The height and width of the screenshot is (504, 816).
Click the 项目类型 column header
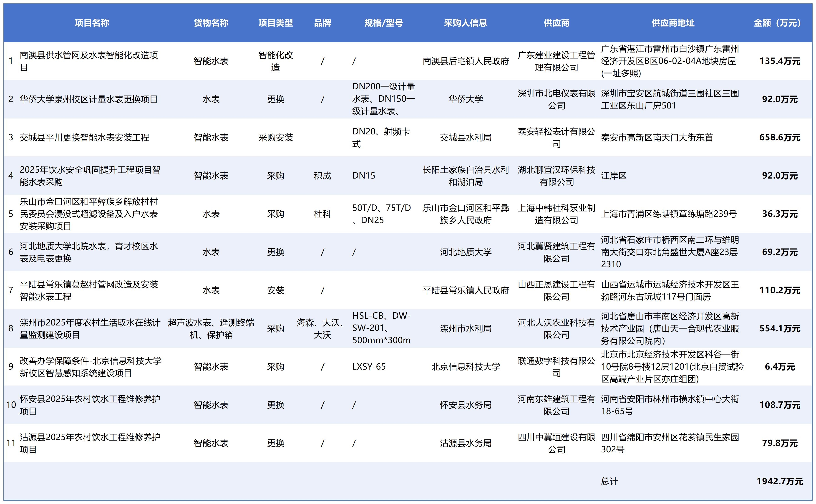[x=276, y=23]
